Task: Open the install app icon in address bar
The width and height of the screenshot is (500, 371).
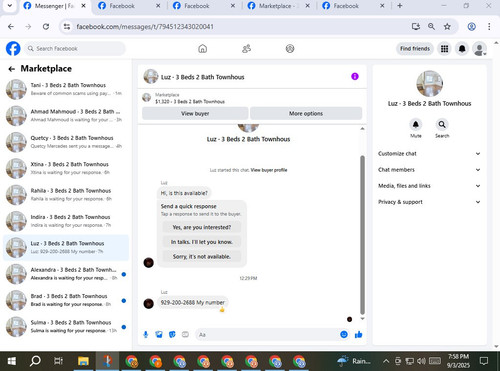Action: [416, 27]
